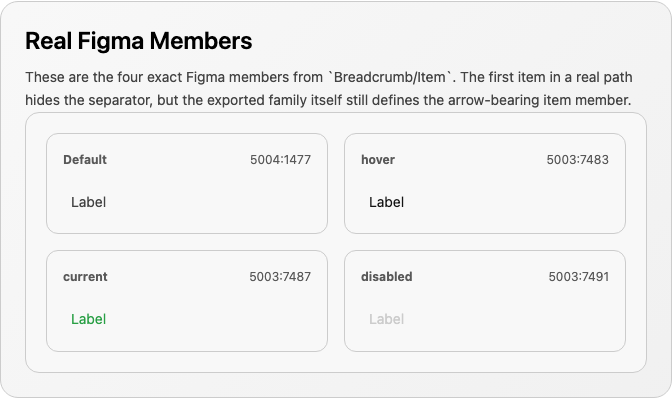The width and height of the screenshot is (672, 398).
Task: Click the Default member card
Action: tap(187, 183)
